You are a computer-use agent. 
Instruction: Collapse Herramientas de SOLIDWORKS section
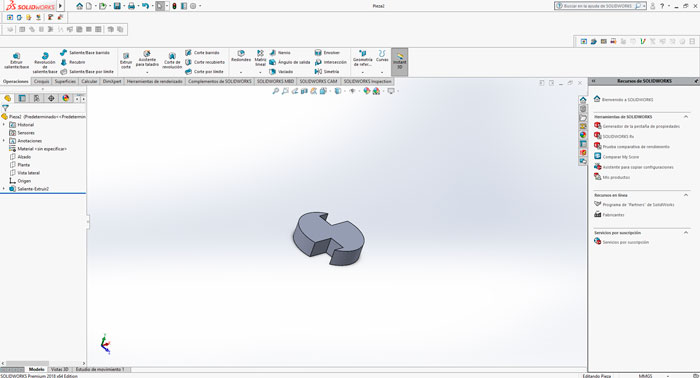click(686, 116)
